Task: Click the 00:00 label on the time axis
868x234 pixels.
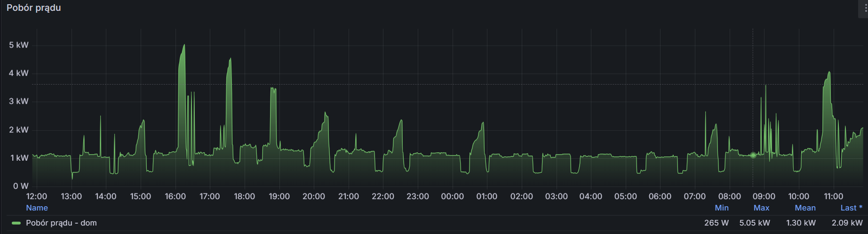Action: pyautogui.click(x=452, y=196)
